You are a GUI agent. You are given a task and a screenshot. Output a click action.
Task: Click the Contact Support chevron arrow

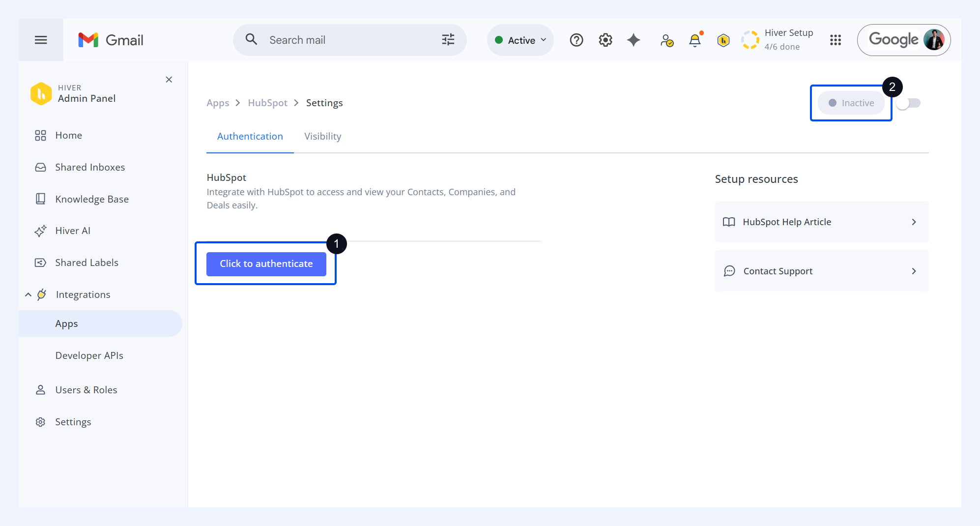[914, 271]
